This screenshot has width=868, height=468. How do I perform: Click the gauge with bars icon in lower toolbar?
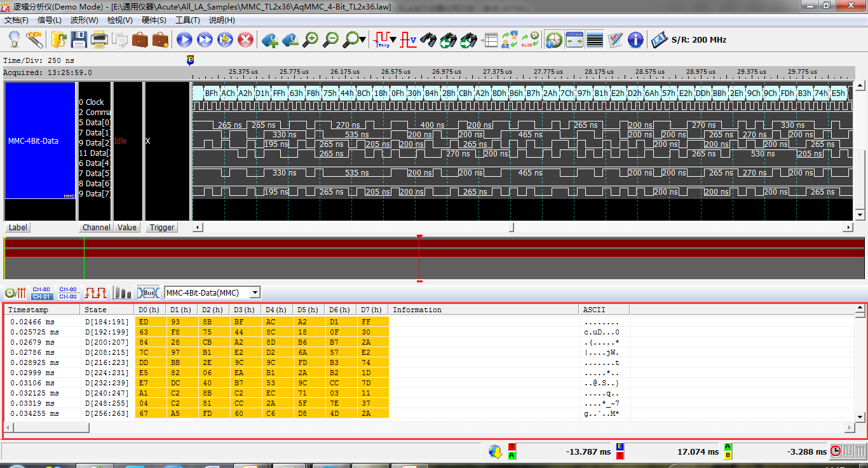(15, 292)
